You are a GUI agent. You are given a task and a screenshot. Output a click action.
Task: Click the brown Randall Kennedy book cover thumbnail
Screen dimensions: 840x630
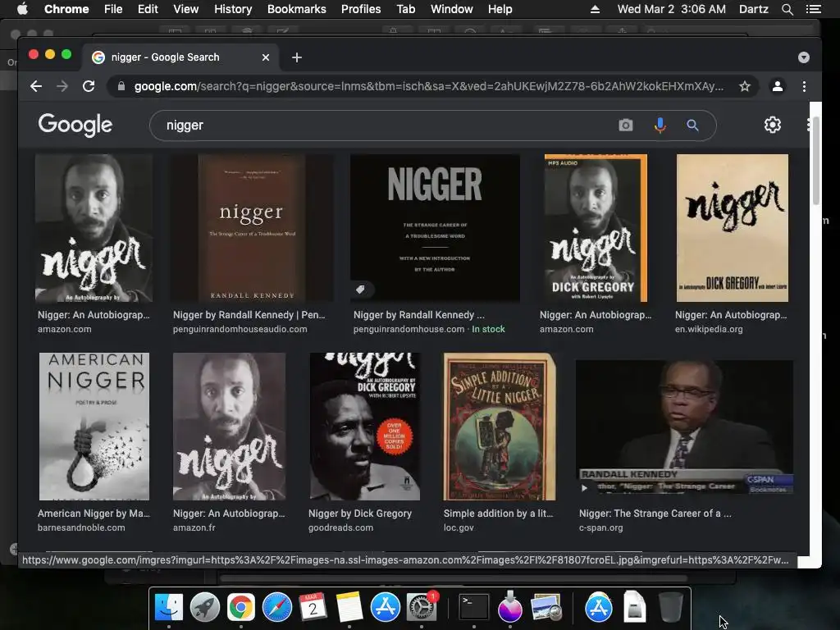click(x=251, y=228)
